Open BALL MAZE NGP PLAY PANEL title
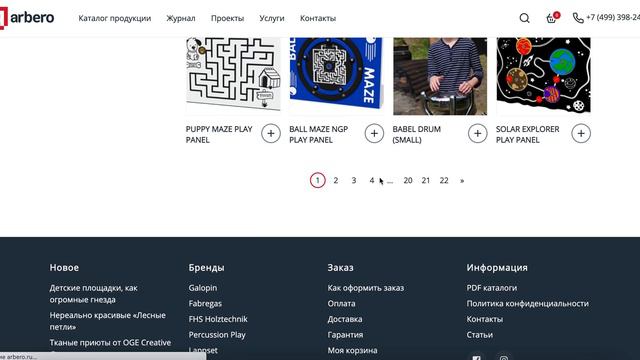640x360 pixels. [x=318, y=134]
